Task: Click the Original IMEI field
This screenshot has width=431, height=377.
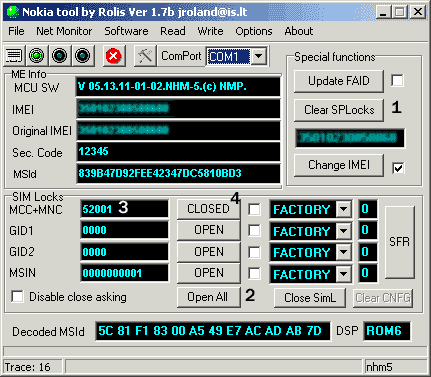Action: [x=178, y=130]
